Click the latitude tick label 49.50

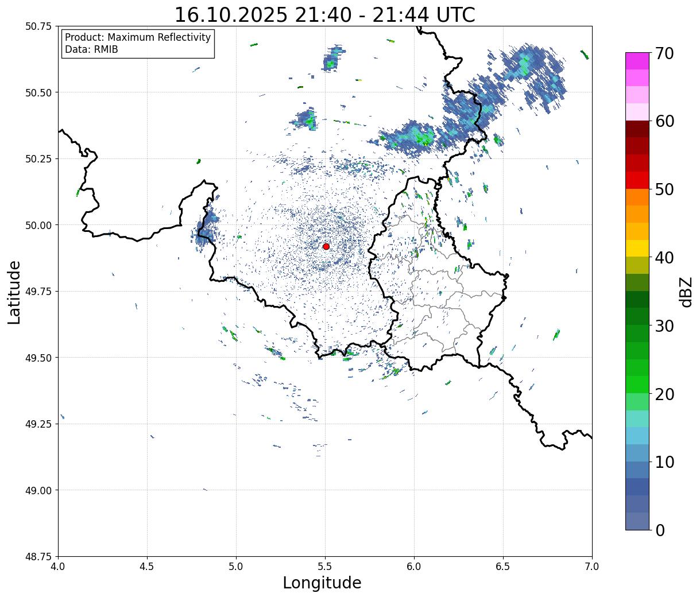click(38, 358)
